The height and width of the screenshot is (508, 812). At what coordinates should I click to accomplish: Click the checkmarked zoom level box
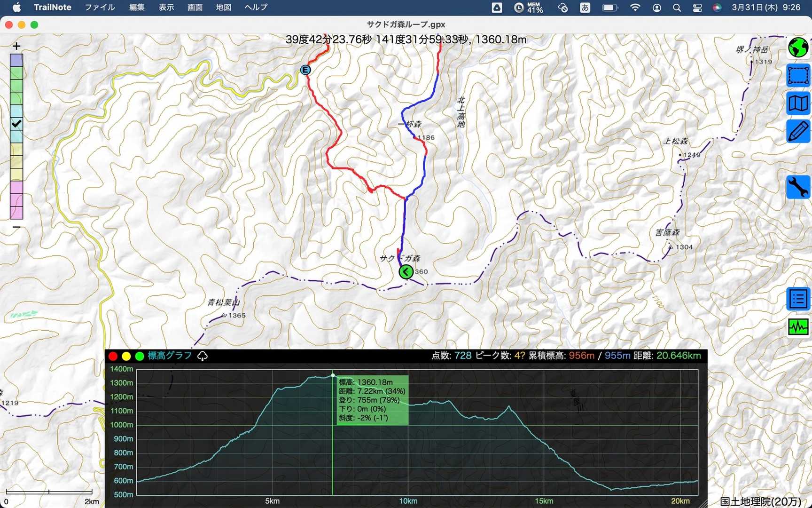pyautogui.click(x=16, y=124)
